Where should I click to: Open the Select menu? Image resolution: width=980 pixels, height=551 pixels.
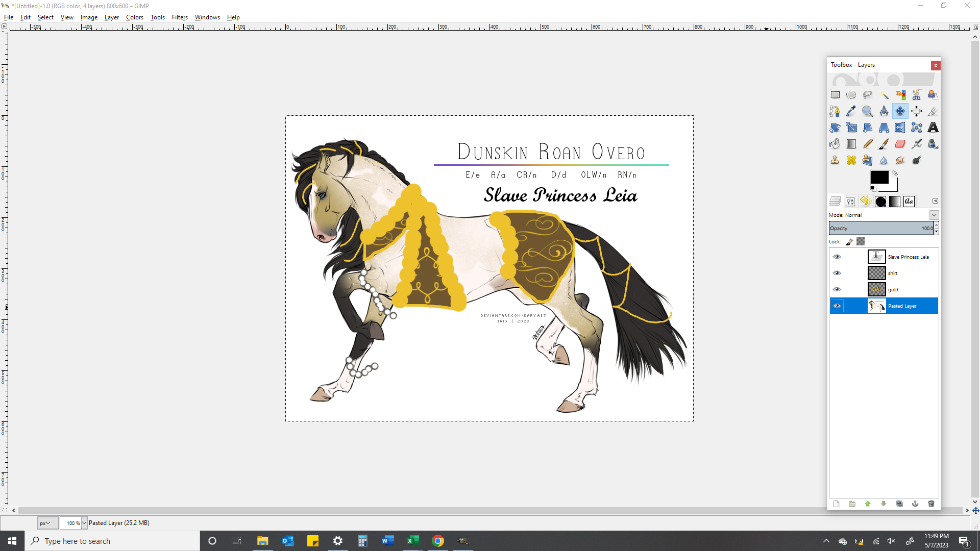(45, 17)
